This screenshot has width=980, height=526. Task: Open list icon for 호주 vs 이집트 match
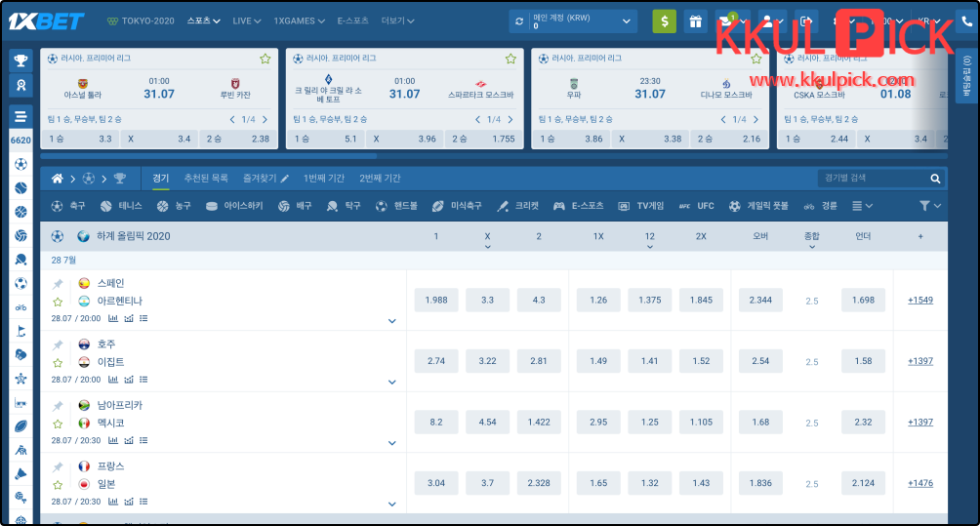[x=143, y=380]
